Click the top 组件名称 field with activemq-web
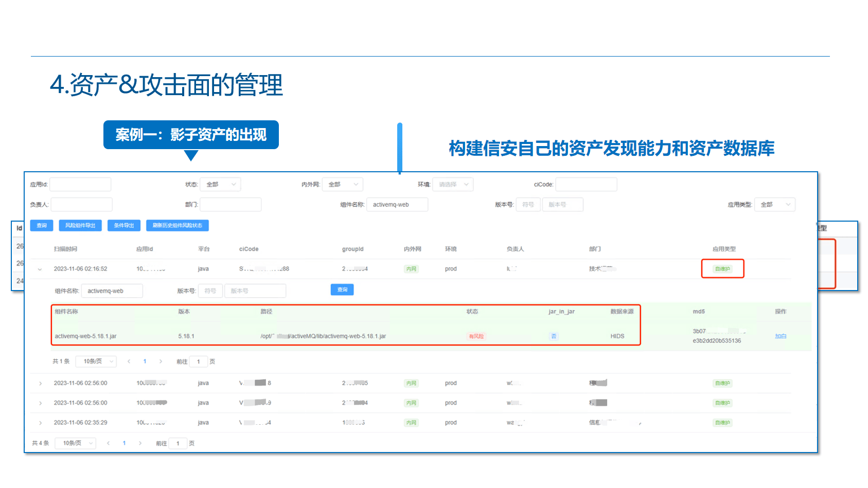The image size is (868, 488). (397, 204)
